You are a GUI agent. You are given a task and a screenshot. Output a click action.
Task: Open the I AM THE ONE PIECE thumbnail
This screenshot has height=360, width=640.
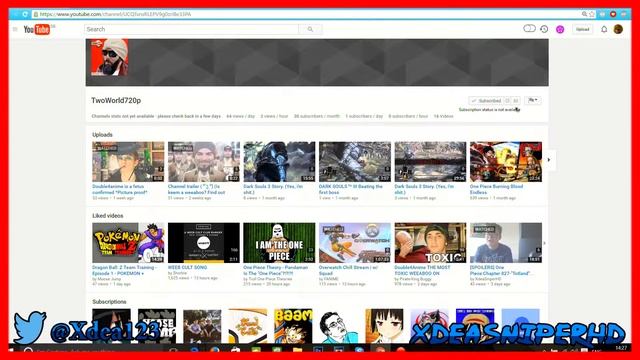pyautogui.click(x=279, y=242)
